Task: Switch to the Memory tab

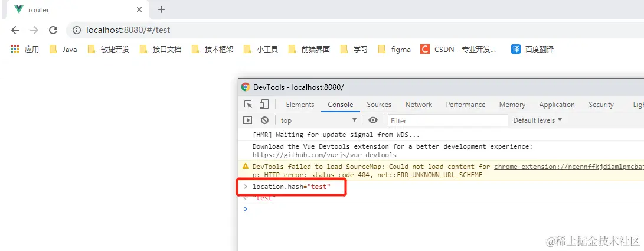Action: (x=512, y=105)
